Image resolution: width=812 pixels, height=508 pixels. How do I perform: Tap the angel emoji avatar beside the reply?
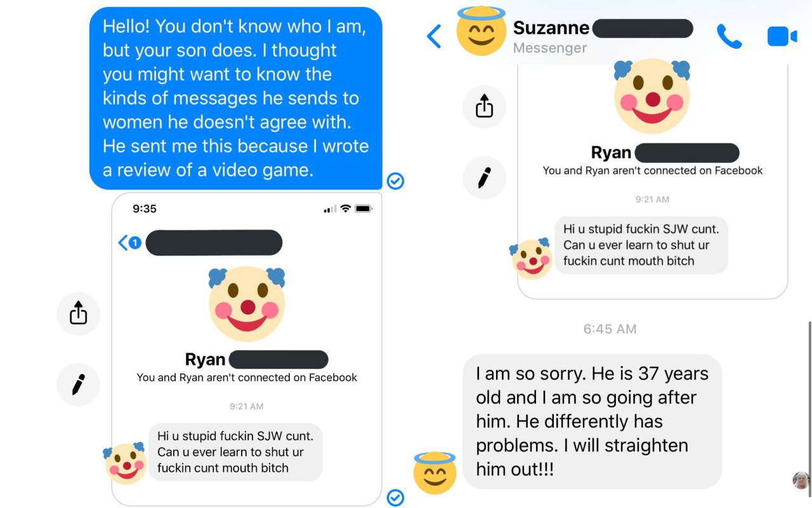(435, 472)
